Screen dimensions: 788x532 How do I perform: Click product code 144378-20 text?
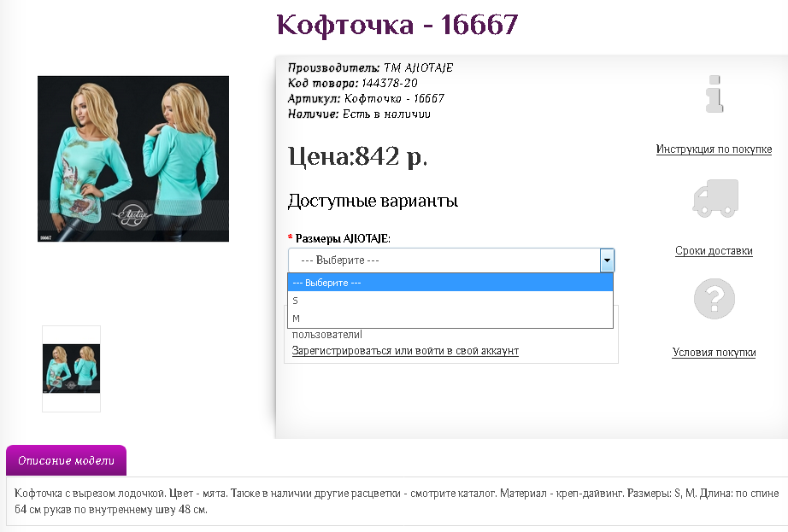point(390,83)
